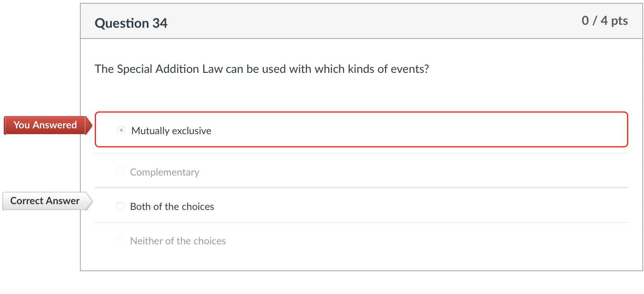
Task: Click the Both of the choices answer label
Action: [x=172, y=206]
